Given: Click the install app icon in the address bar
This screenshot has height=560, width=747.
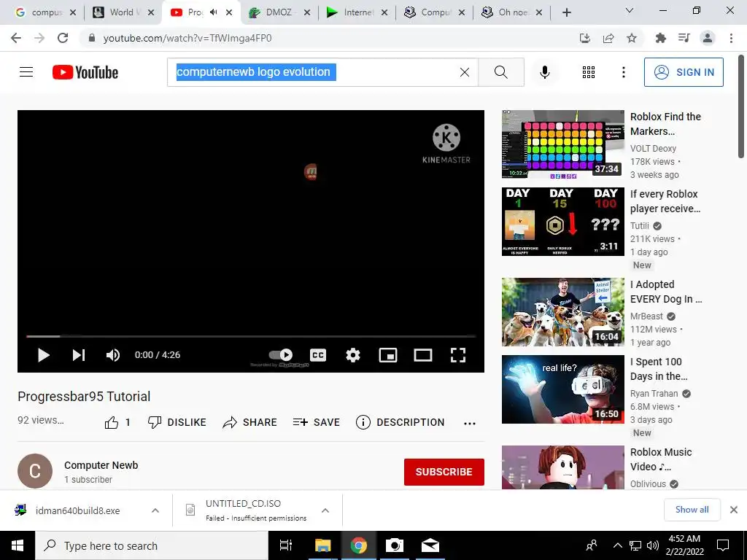Looking at the screenshot, I should pos(585,38).
